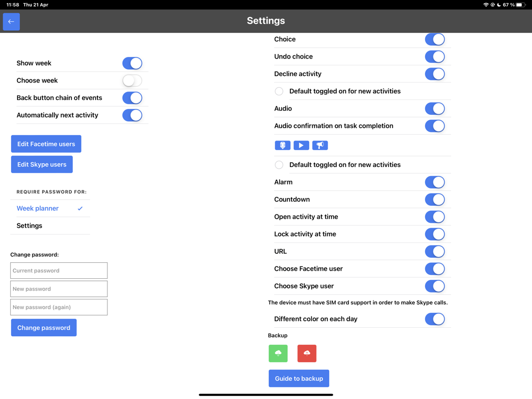
Task: Tap the blue back arrow button
Action: pos(11,22)
